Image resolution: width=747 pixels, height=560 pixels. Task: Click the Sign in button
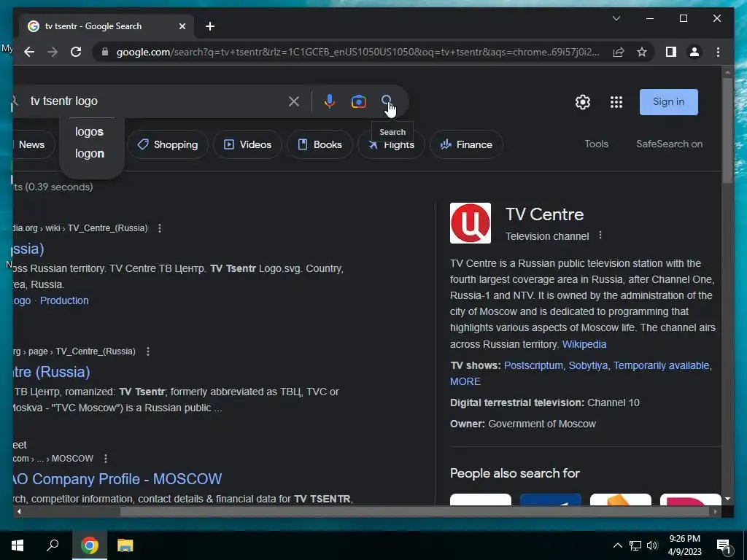[668, 102]
